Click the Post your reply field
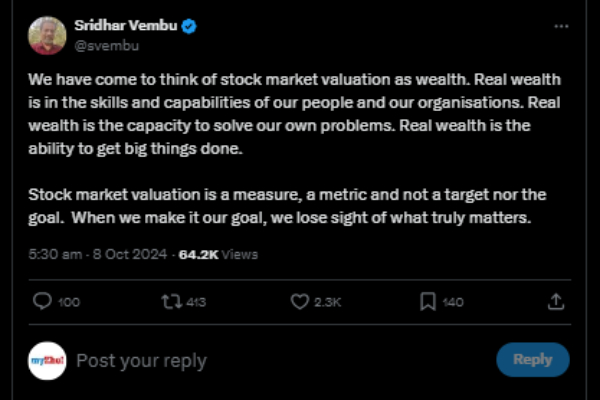This screenshot has height=400, width=600. tap(142, 361)
